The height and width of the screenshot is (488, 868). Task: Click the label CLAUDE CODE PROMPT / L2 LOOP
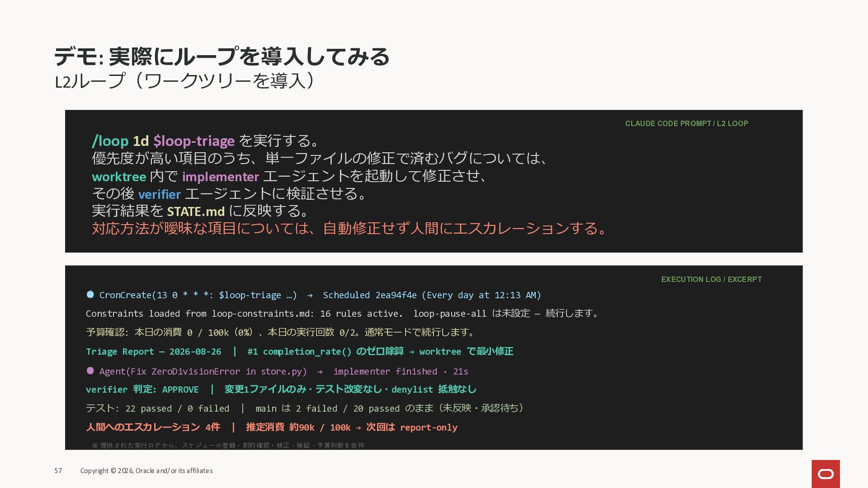[x=687, y=123]
